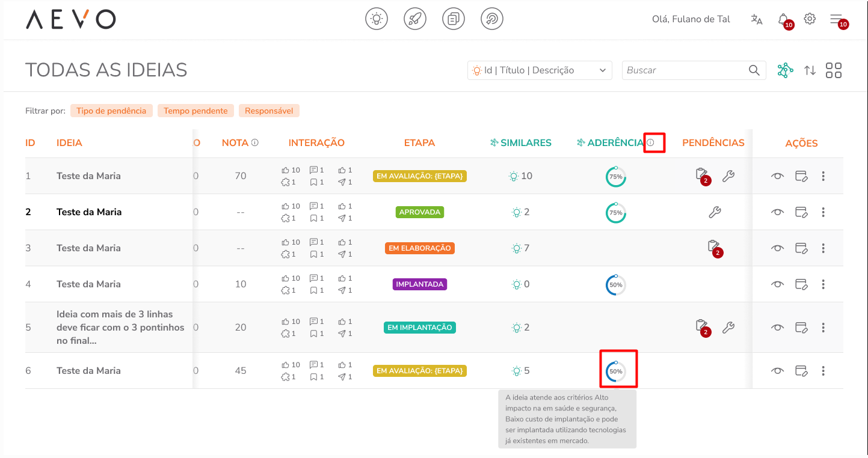Open the three-dot actions menu for row 6
The height and width of the screenshot is (458, 868).
(823, 371)
